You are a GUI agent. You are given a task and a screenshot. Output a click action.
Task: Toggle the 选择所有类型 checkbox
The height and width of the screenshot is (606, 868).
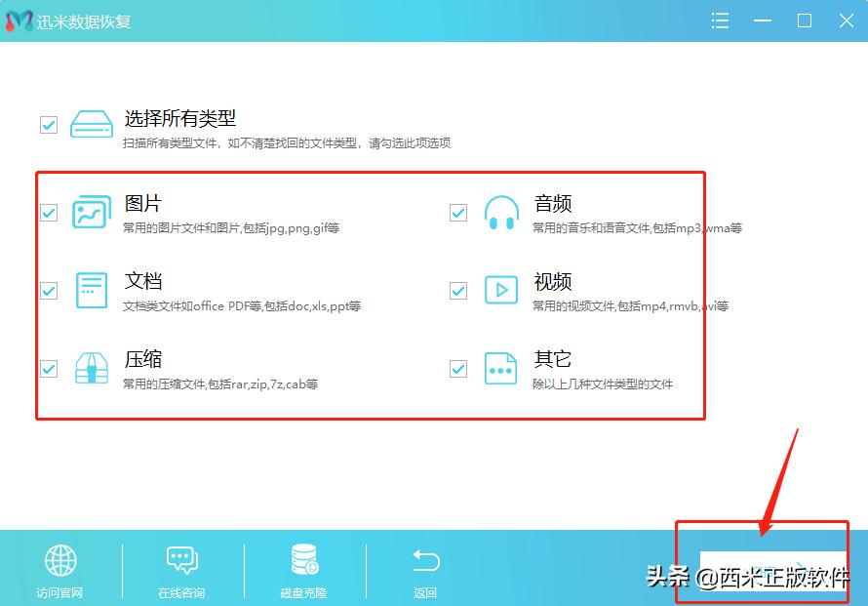[49, 124]
